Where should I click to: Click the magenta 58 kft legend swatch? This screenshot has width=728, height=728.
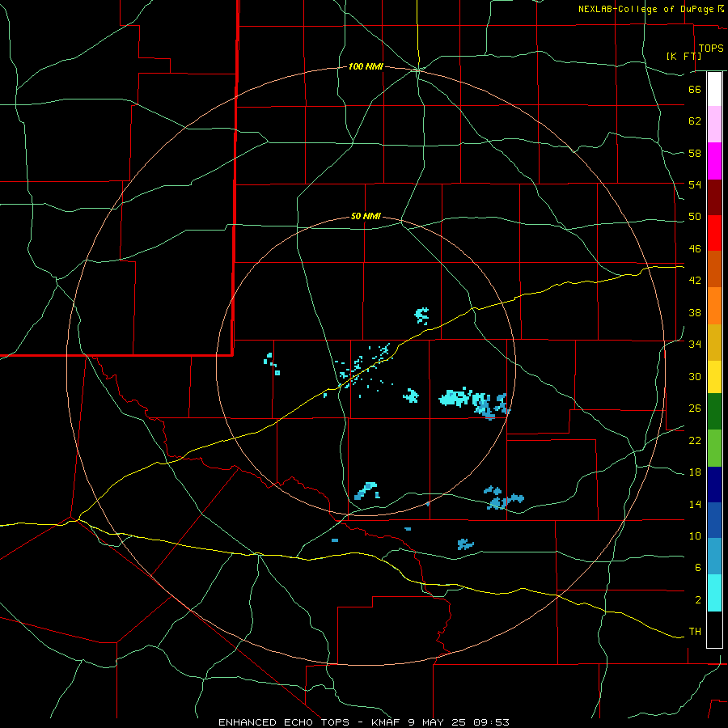[x=714, y=161]
